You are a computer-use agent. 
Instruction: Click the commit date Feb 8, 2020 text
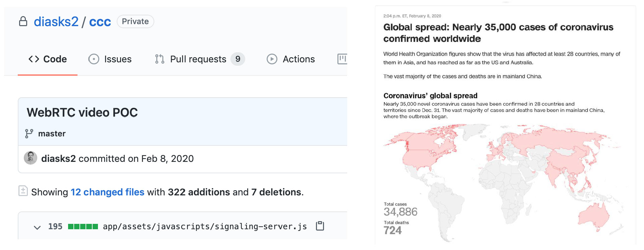pyautogui.click(x=167, y=159)
